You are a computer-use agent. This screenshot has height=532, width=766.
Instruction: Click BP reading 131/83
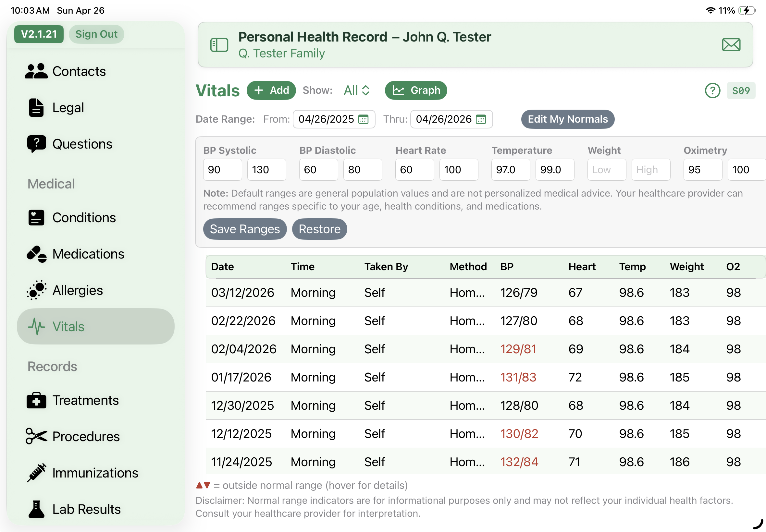518,377
